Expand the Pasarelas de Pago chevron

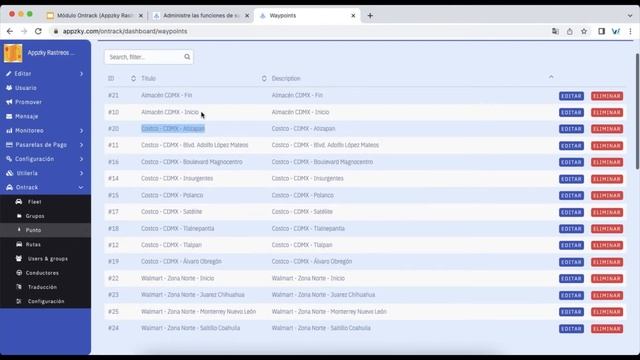[82, 145]
